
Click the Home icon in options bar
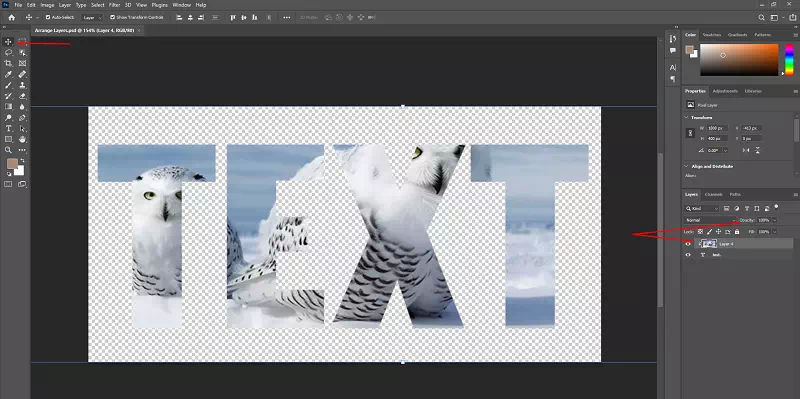[11, 17]
